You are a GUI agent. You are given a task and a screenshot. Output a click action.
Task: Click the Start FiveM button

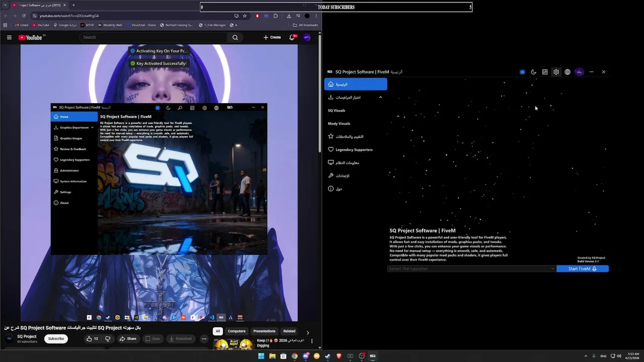pos(583,269)
